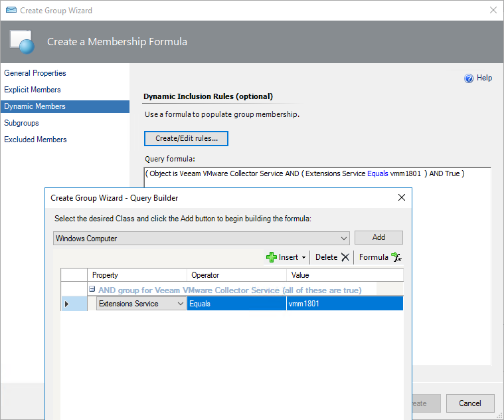The height and width of the screenshot is (420, 504).
Task: Click the Add button in Query Builder
Action: pos(378,237)
